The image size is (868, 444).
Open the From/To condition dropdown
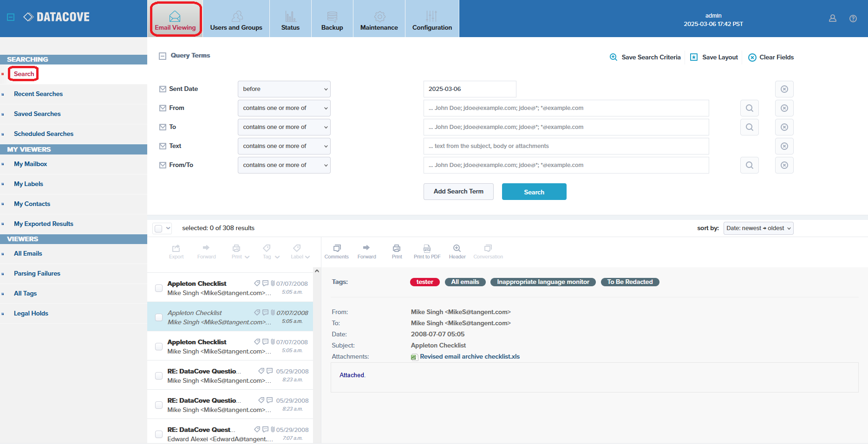(x=284, y=165)
